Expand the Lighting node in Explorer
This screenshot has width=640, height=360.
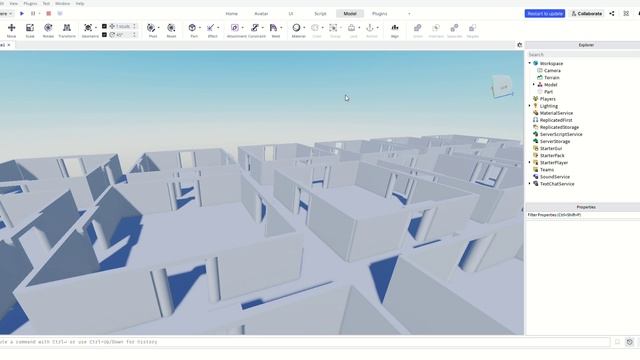[530, 106]
